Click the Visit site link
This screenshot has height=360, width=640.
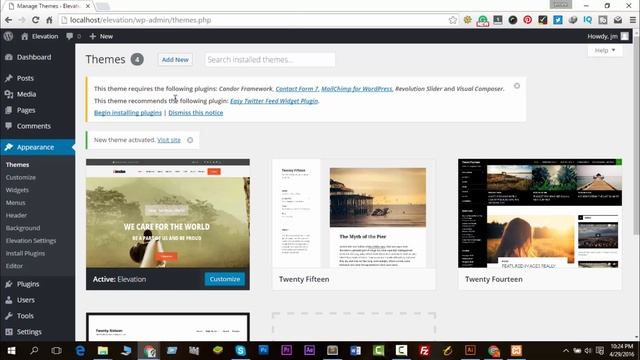coord(169,140)
